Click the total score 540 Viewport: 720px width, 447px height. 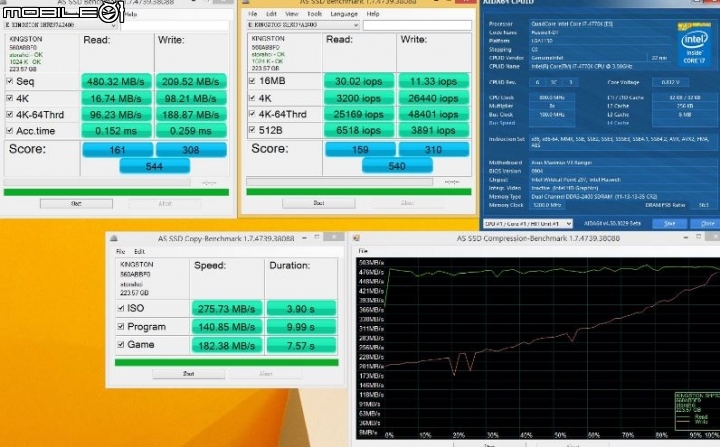pos(397,165)
